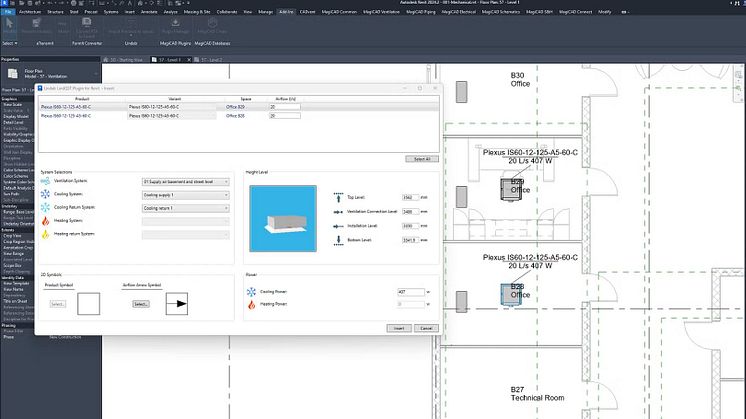
Task: Click the B27 Technical Room label
Action: tap(537, 394)
